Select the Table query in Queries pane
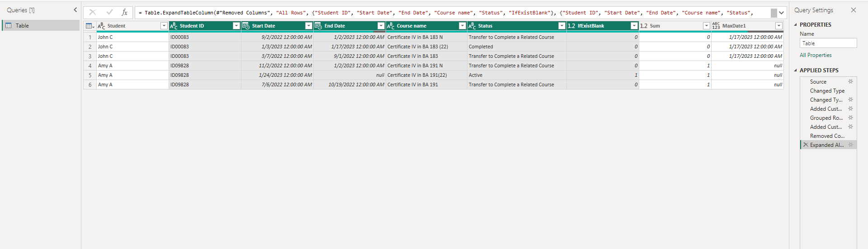 click(41, 26)
